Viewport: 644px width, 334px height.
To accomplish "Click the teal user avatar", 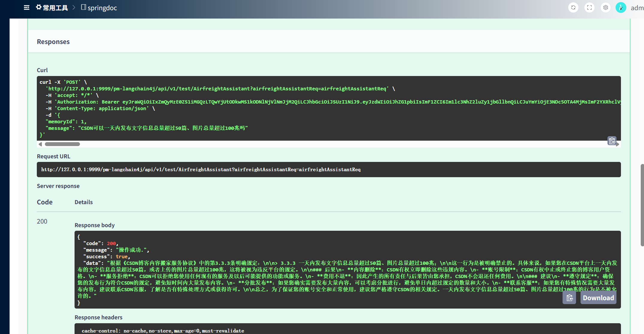I will (621, 7).
